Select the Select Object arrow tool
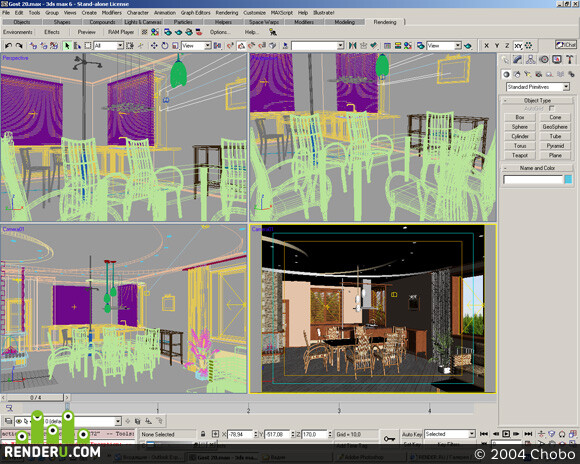Image resolution: width=580 pixels, height=464 pixels. click(x=67, y=46)
